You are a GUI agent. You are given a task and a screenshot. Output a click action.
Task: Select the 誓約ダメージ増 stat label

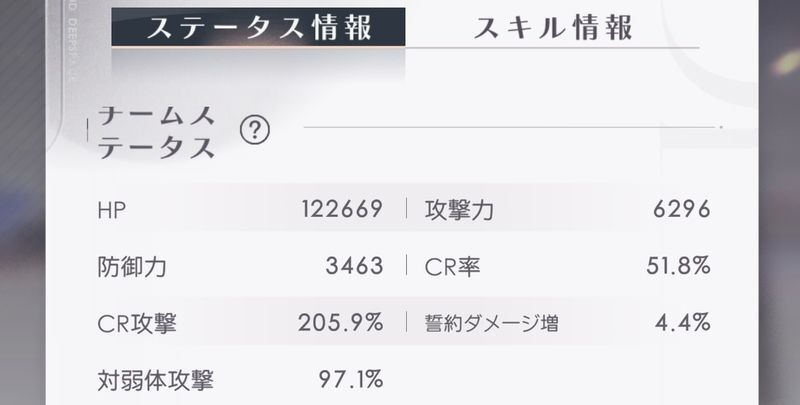[x=491, y=323]
